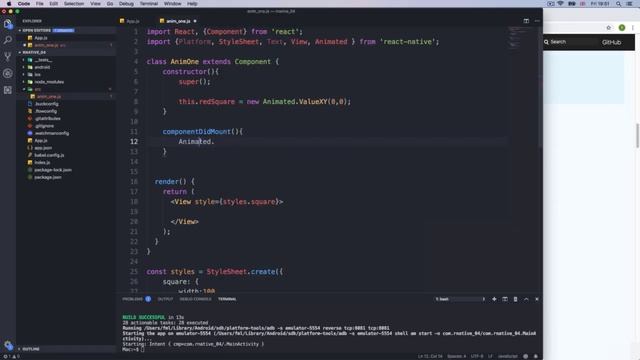Viewport: 640px width, 360px height.
Task: Open the browser three-dot menu
Action: [x=633, y=28]
